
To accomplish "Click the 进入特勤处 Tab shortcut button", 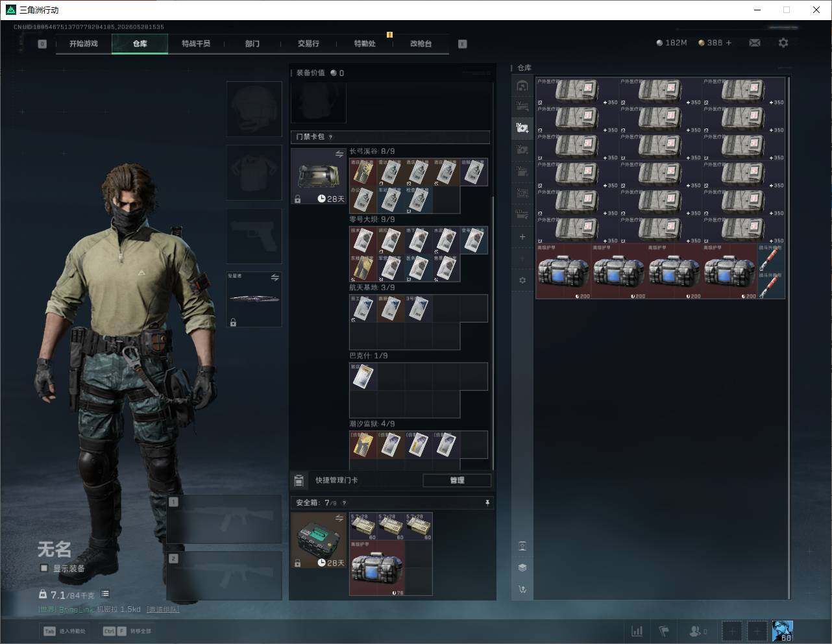I will click(x=65, y=631).
